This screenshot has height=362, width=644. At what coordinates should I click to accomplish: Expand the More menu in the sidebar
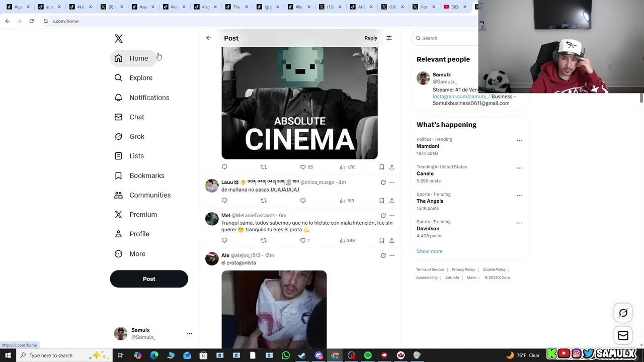click(x=130, y=254)
